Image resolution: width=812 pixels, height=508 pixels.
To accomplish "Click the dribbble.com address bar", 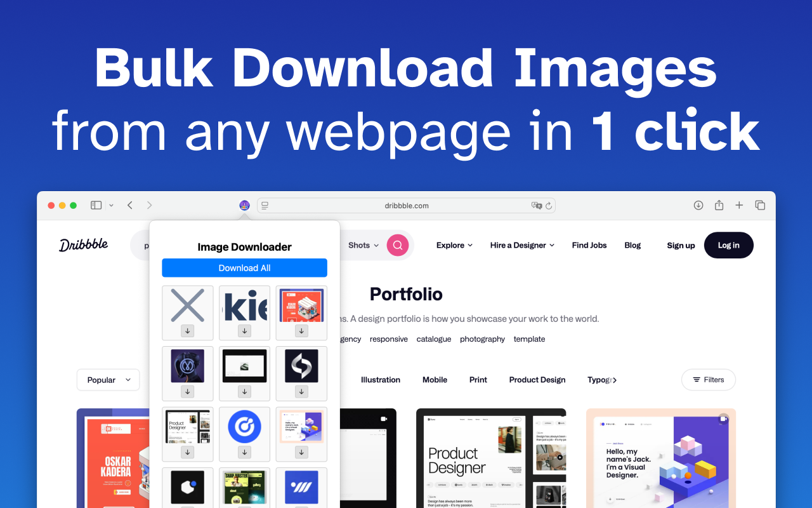I will point(406,205).
